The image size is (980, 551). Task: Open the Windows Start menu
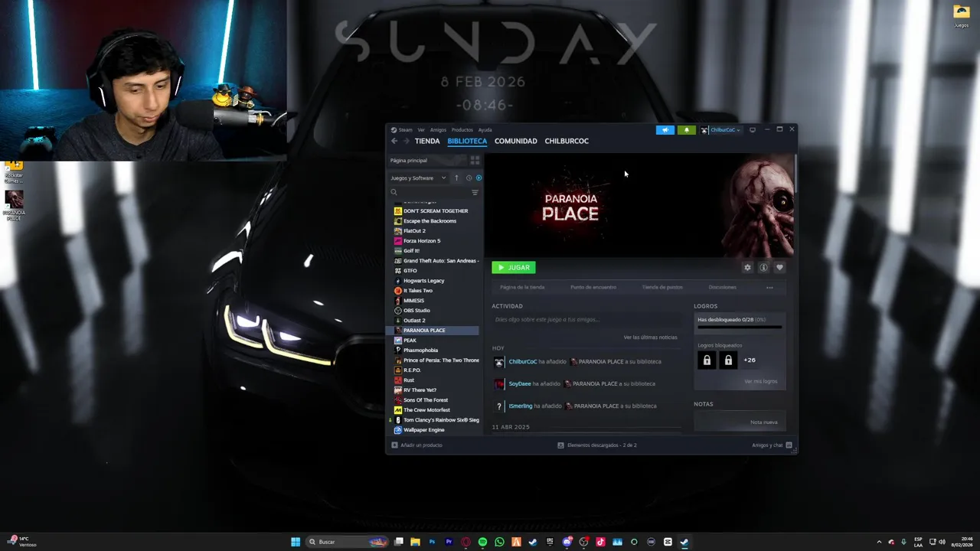pos(296,542)
